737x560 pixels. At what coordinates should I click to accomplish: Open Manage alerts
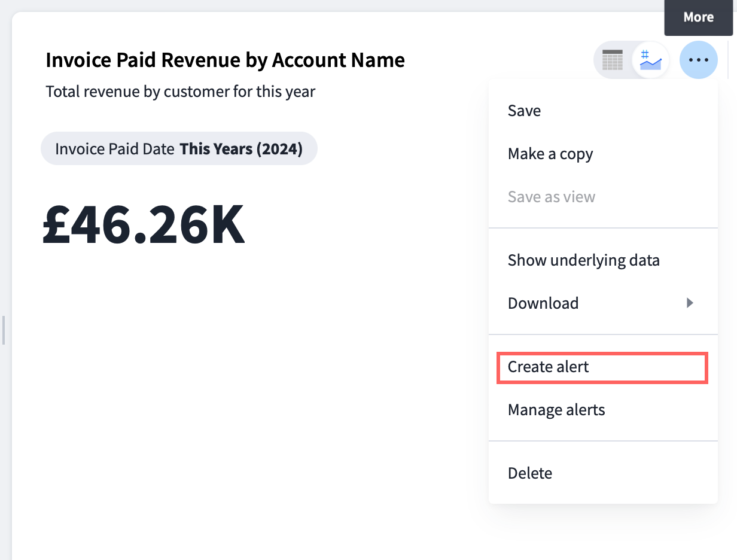(x=556, y=410)
